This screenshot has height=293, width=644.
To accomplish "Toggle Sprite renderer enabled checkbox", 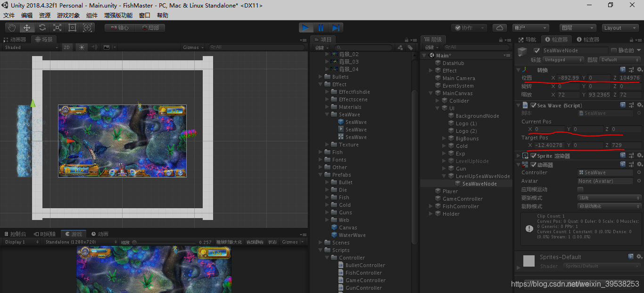I will pos(533,156).
